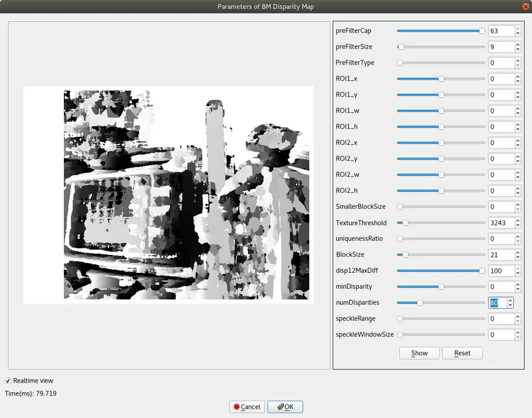Close the BM Disparity Map dialog

pos(525,7)
